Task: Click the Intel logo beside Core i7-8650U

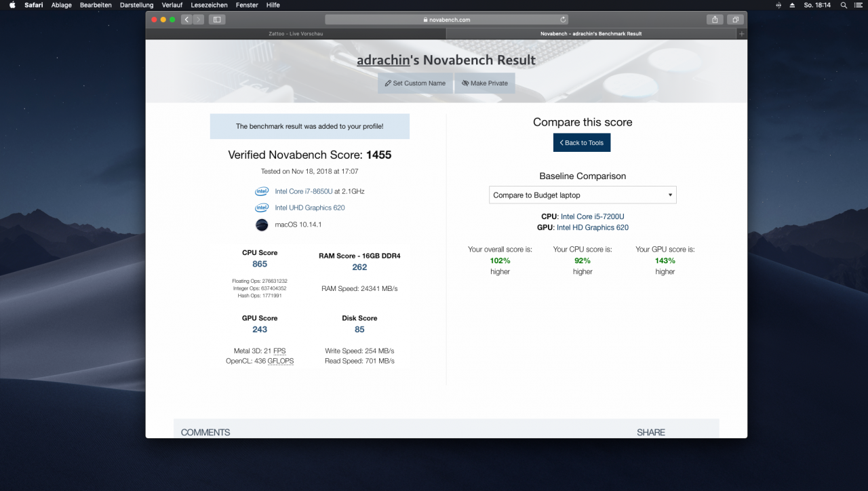Action: [261, 191]
